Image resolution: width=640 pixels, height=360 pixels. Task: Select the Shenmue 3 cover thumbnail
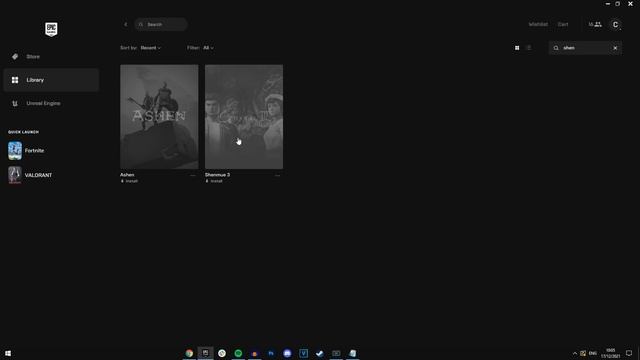(x=244, y=117)
